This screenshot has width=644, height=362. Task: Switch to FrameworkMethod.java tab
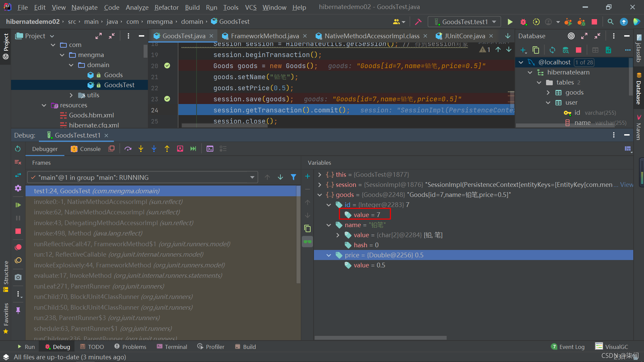tap(264, 36)
